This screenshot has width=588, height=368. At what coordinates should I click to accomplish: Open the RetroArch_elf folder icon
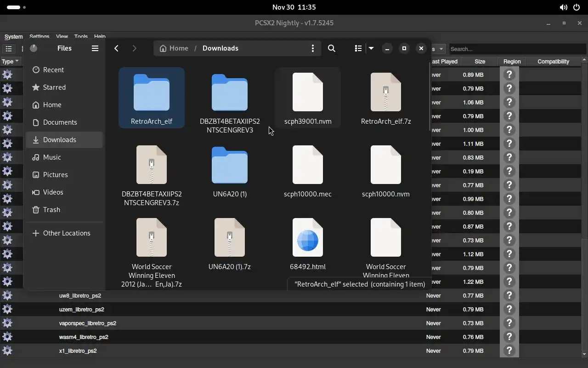[x=152, y=92]
